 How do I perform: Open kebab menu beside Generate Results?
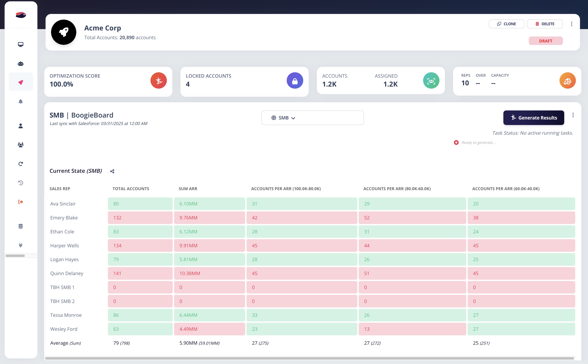[573, 115]
